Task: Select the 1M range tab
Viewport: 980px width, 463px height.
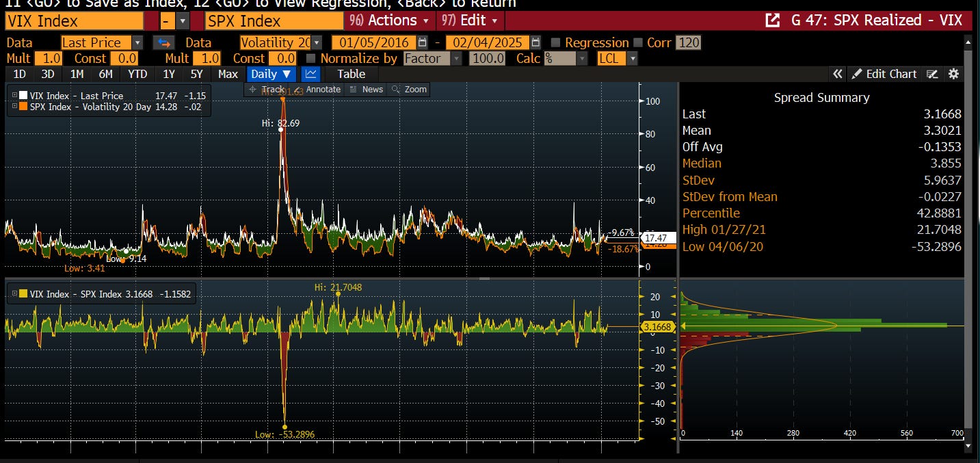Action: [x=77, y=74]
